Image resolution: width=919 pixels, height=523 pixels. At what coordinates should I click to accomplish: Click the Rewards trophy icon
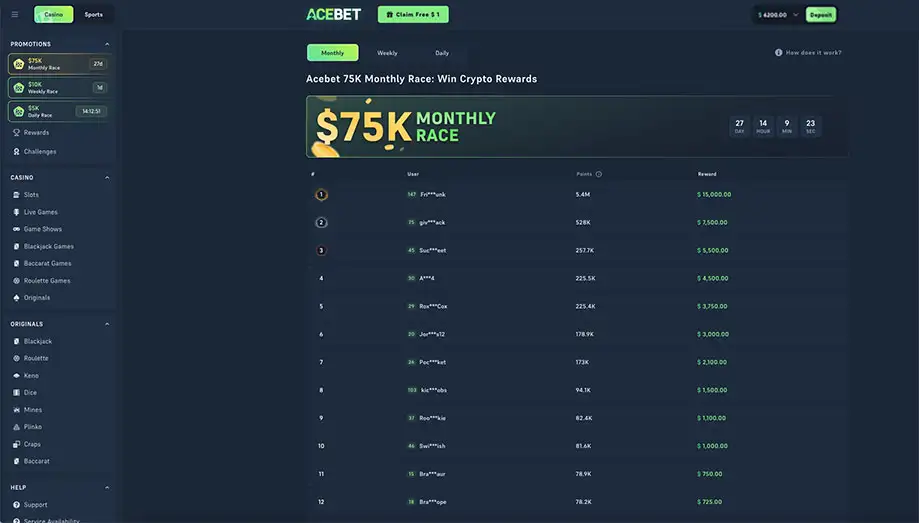tap(16, 133)
